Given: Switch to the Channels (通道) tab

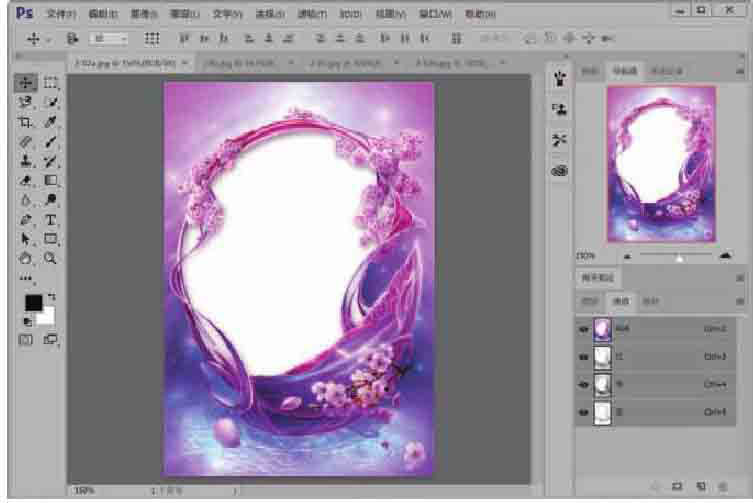Looking at the screenshot, I should 620,301.
